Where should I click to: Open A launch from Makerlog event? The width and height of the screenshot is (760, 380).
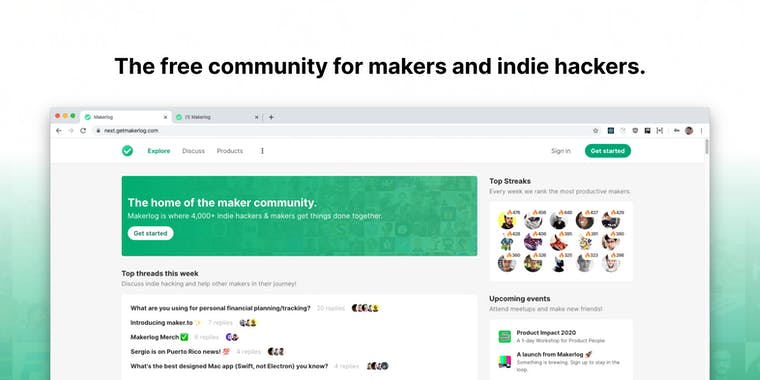(x=554, y=354)
